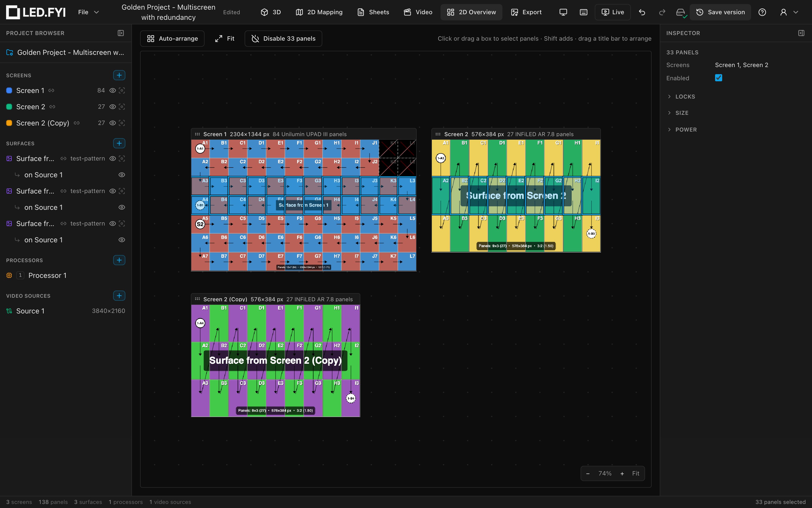Image resolution: width=812 pixels, height=508 pixels.
Task: Click the Save version button
Action: (x=720, y=12)
